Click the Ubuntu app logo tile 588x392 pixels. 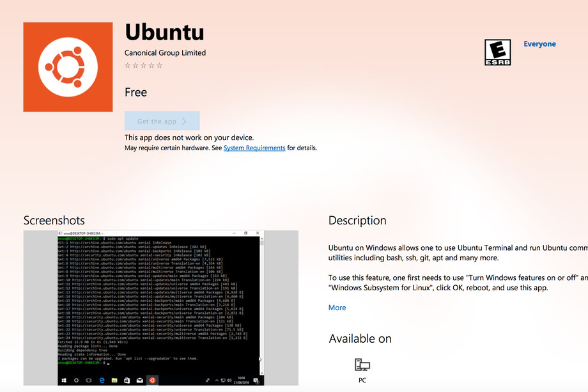tap(68, 67)
